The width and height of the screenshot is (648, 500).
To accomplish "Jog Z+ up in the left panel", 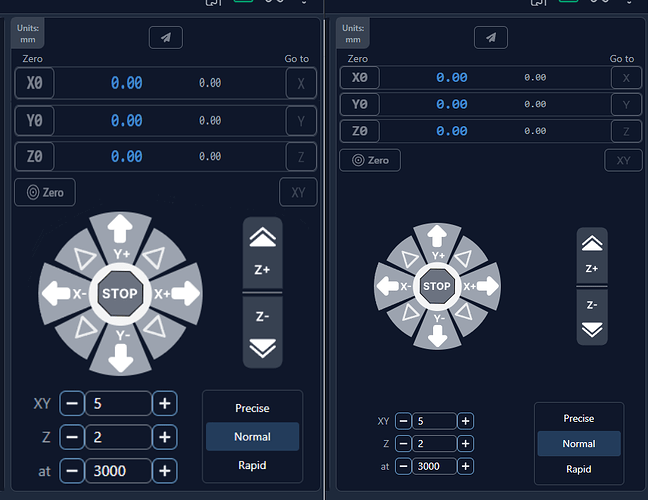I will 262,252.
